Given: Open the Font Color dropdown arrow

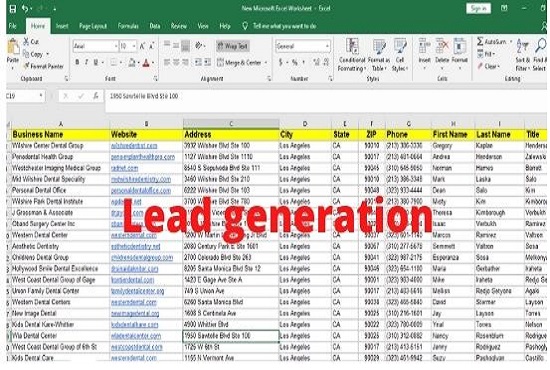Looking at the screenshot, I should [153, 63].
